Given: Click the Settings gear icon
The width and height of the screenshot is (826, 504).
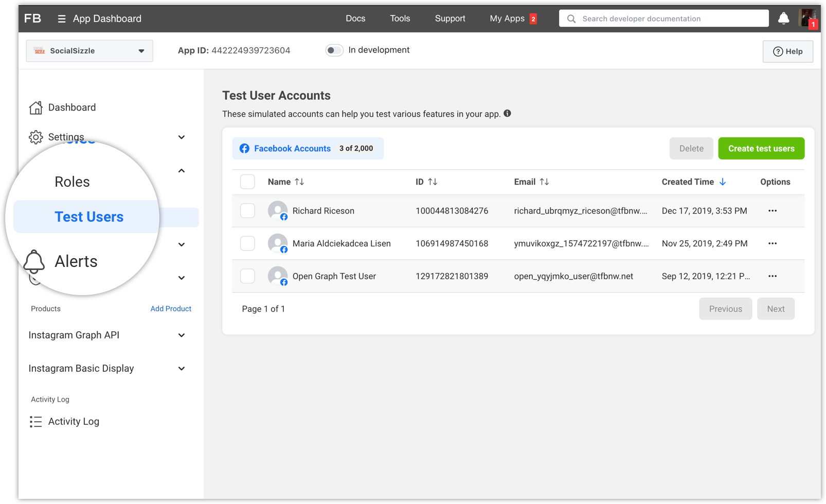Looking at the screenshot, I should [x=35, y=137].
